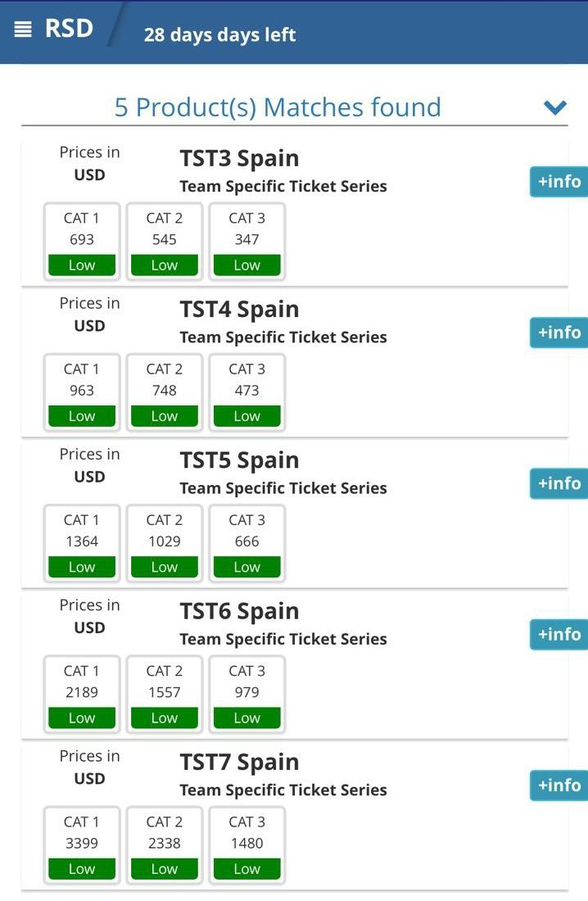
Task: Select TST6 Spain CAT 1 priced 2189
Action: click(x=82, y=693)
